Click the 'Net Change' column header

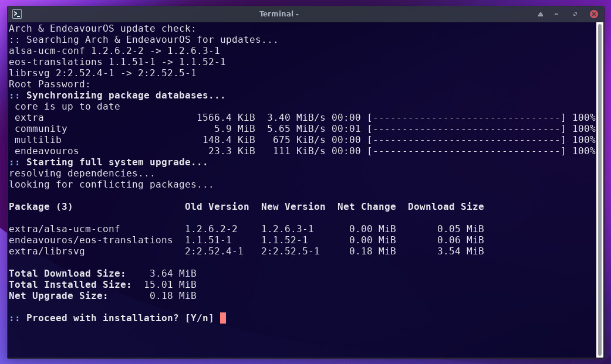coord(366,207)
